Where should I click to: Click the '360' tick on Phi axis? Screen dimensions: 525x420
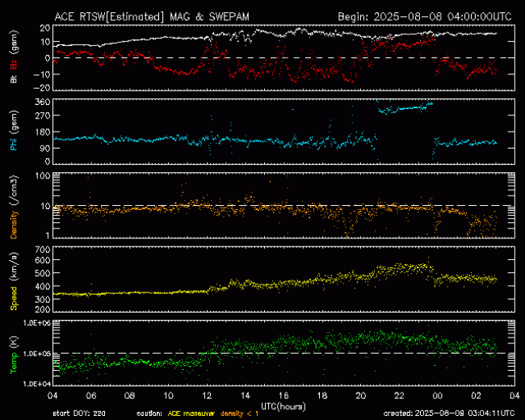tap(43, 102)
